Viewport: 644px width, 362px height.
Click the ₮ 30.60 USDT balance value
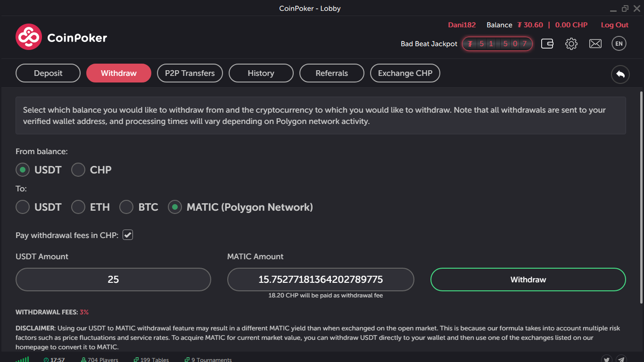click(530, 25)
